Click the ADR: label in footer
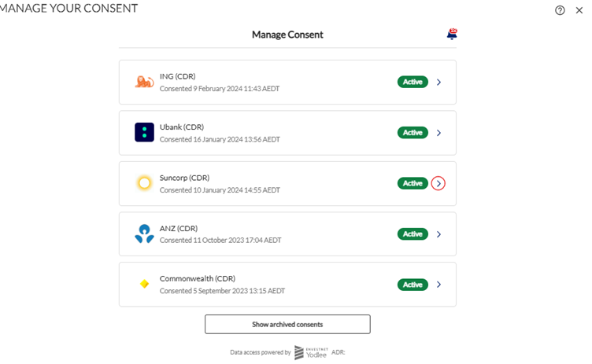 click(339, 352)
